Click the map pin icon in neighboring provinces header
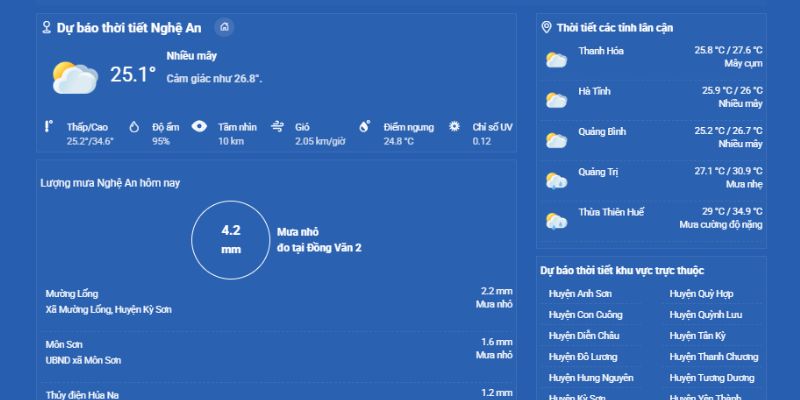800x400 pixels. coord(546,27)
